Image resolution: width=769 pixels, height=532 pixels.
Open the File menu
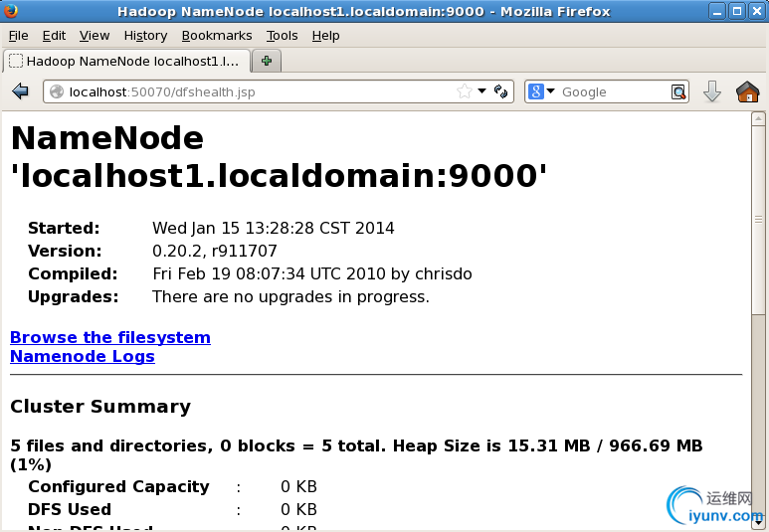click(19, 36)
